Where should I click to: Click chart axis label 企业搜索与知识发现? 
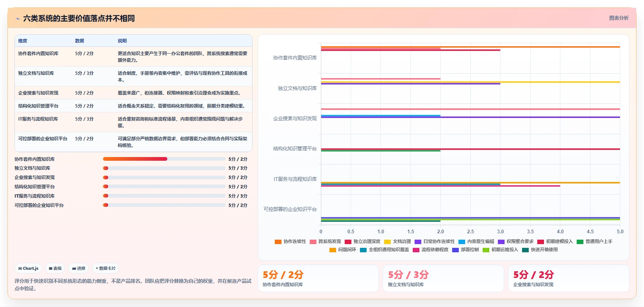coord(295,118)
